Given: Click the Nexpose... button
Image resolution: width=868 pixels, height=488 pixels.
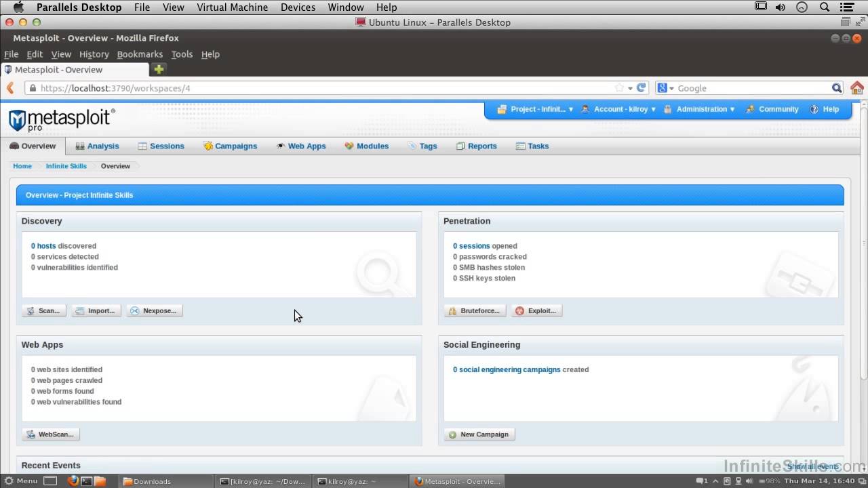Looking at the screenshot, I should [155, 310].
